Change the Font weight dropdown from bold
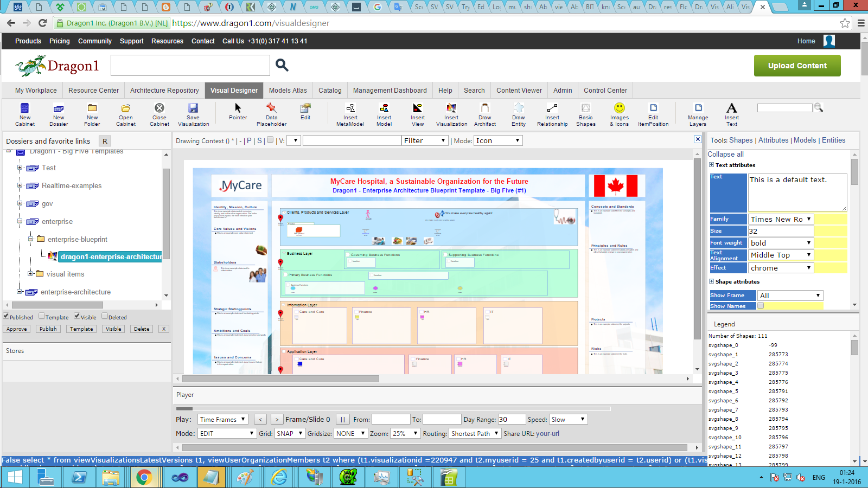The width and height of the screenshot is (868, 488). point(781,242)
